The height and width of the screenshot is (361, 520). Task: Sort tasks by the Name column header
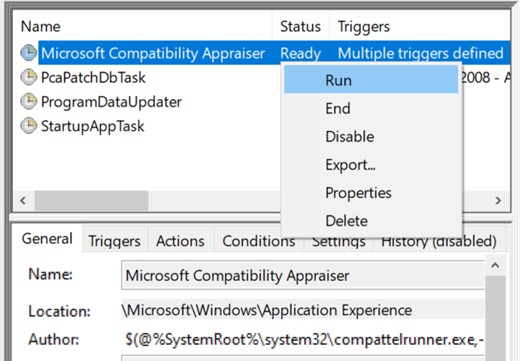[x=143, y=26]
